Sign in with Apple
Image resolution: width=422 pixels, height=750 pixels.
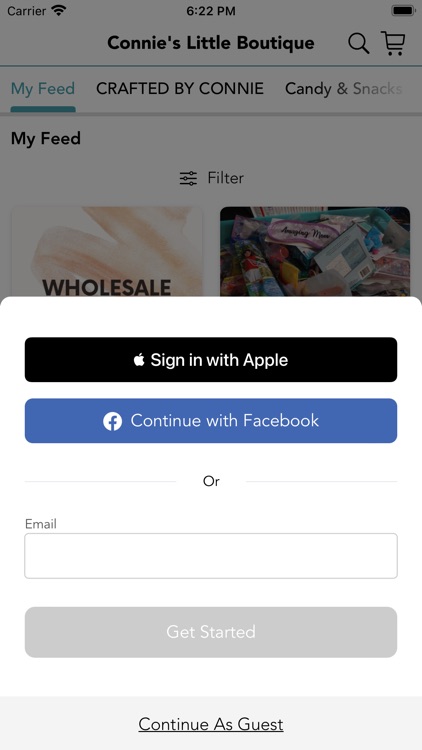pos(211,360)
